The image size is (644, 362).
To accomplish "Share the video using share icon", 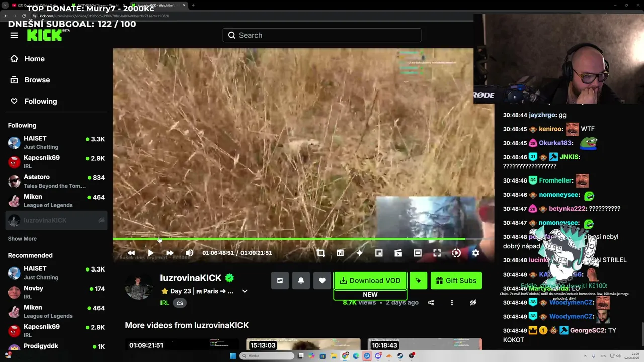I will coord(431,303).
